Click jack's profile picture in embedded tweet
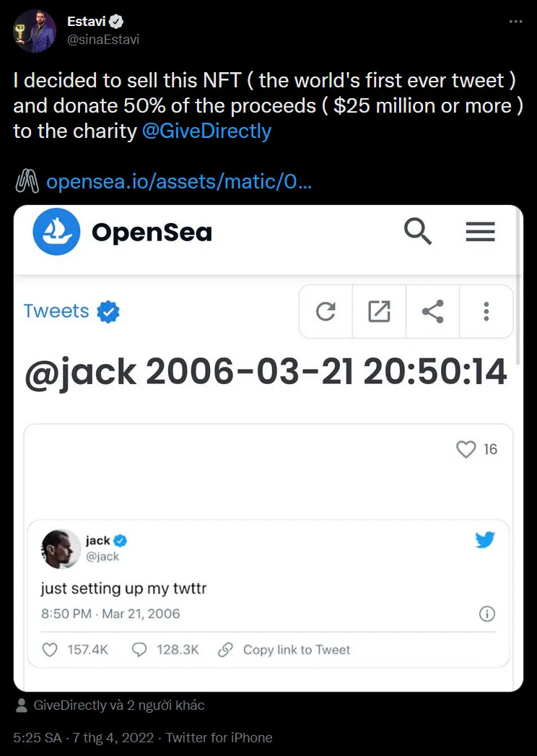The width and height of the screenshot is (537, 756). 61,549
